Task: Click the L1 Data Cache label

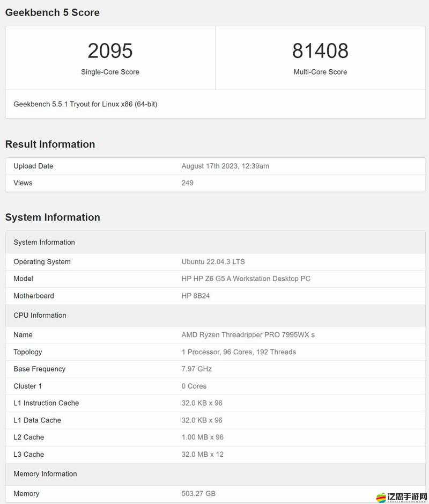Action: (37, 420)
